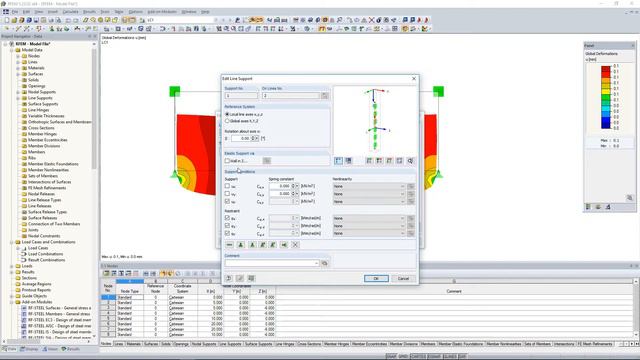Click edit button beside Wall in Z checkbox

(267, 161)
